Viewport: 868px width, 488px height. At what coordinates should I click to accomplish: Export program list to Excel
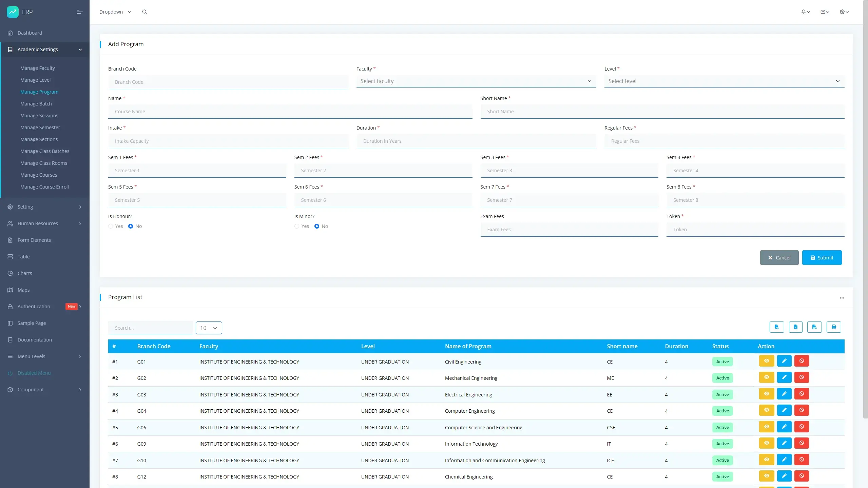(x=795, y=327)
